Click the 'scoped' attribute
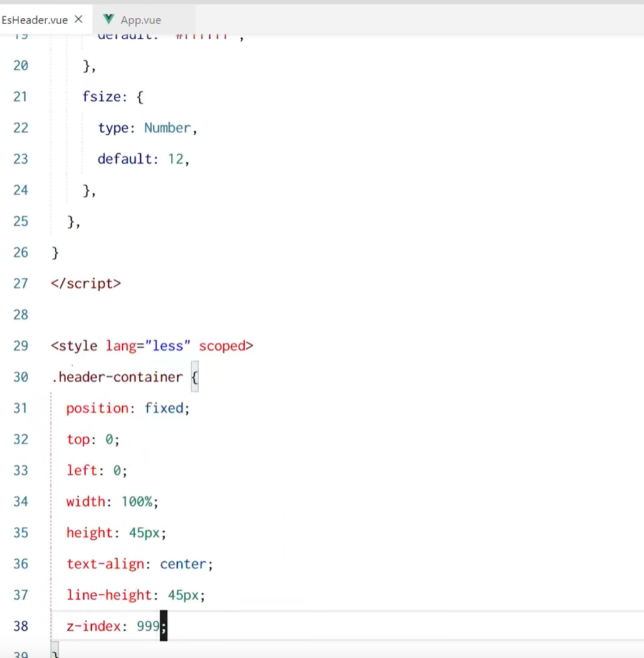 pos(221,346)
